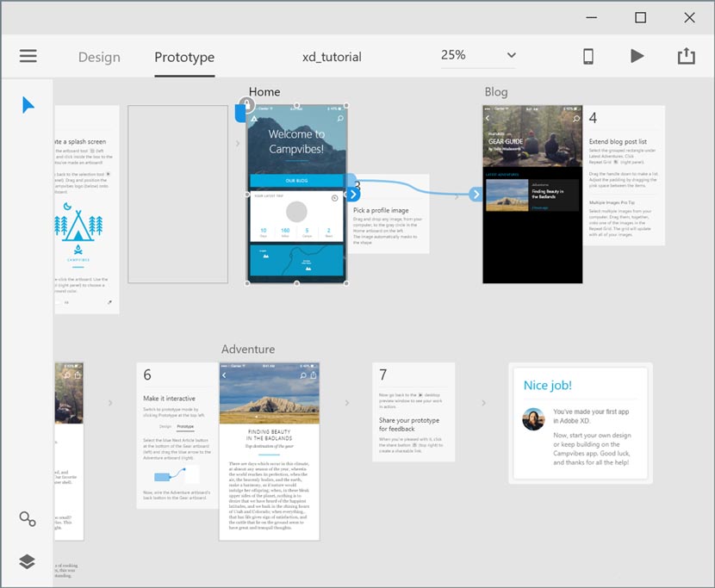Stay on the Prototype tab
715x588 pixels.
click(183, 57)
